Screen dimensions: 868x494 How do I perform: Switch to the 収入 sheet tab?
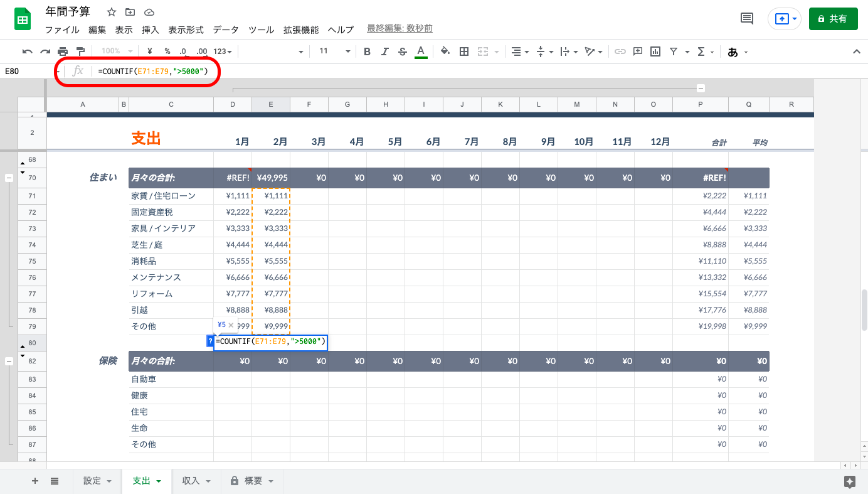(191, 481)
